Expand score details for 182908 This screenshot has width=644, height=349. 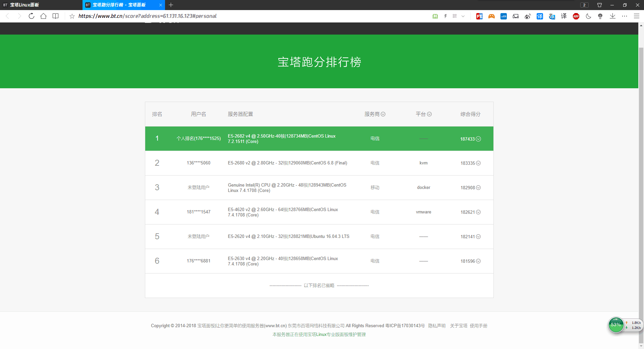[x=478, y=188]
